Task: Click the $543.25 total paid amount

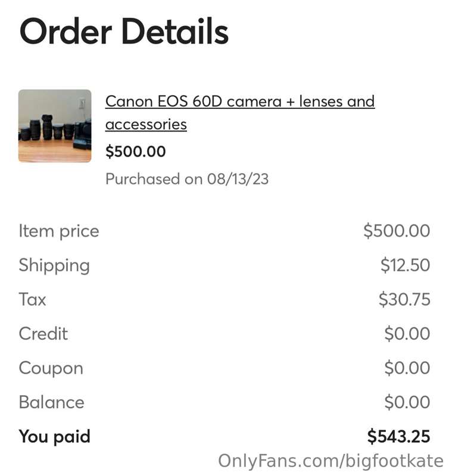Action: (398, 437)
